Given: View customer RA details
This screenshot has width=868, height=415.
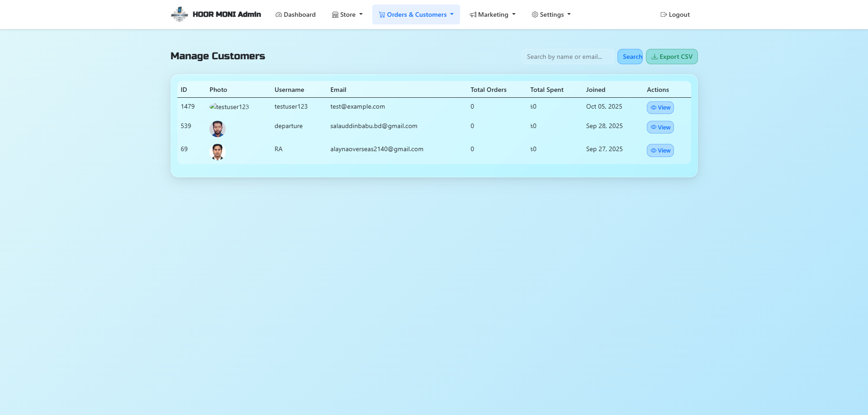Looking at the screenshot, I should pyautogui.click(x=660, y=151).
